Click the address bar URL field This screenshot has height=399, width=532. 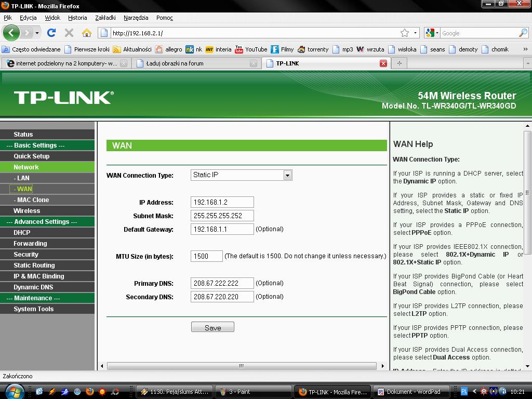pos(255,33)
